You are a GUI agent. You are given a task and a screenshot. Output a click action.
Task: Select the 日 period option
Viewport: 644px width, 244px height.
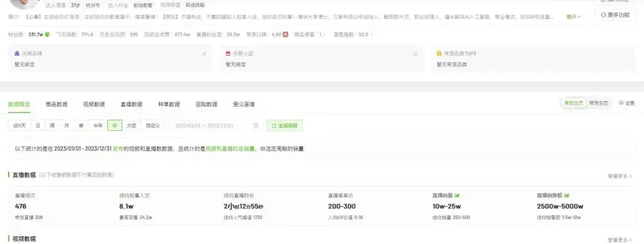[38, 126]
